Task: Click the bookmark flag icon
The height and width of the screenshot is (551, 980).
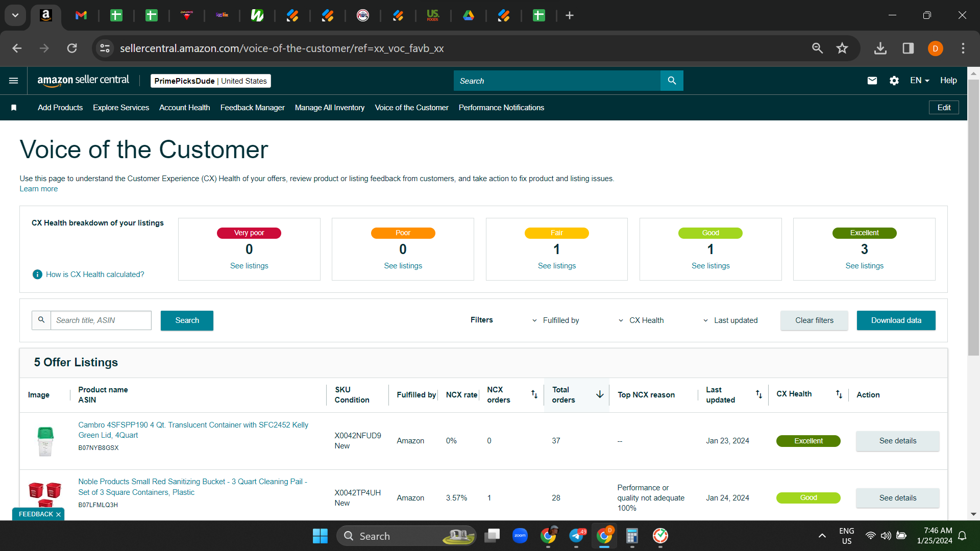Action: tap(14, 108)
